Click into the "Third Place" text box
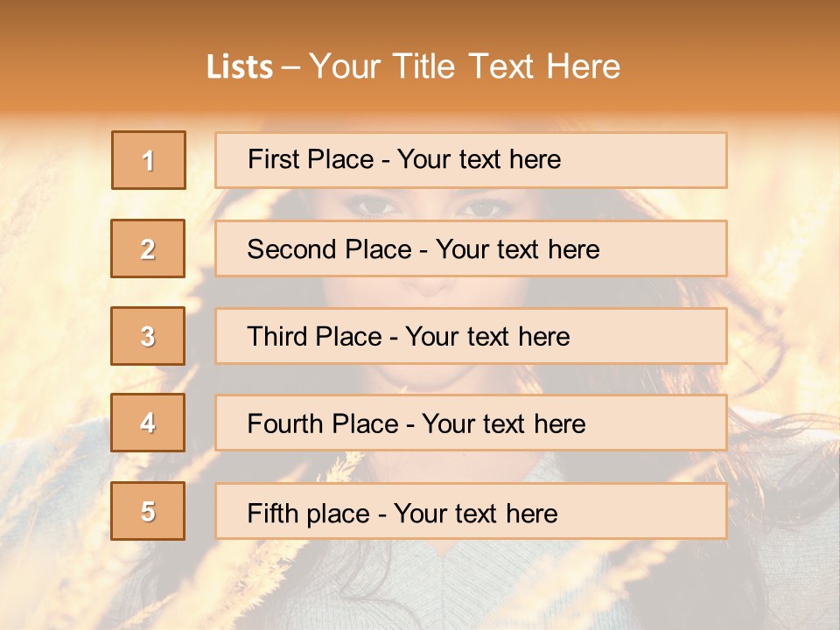The image size is (840, 630). click(471, 336)
